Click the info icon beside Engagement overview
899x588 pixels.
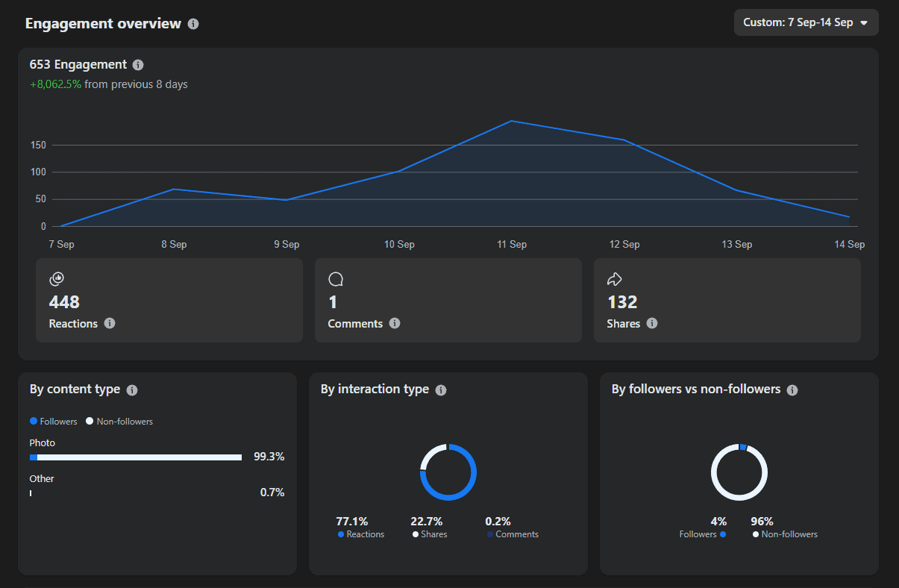(x=193, y=24)
